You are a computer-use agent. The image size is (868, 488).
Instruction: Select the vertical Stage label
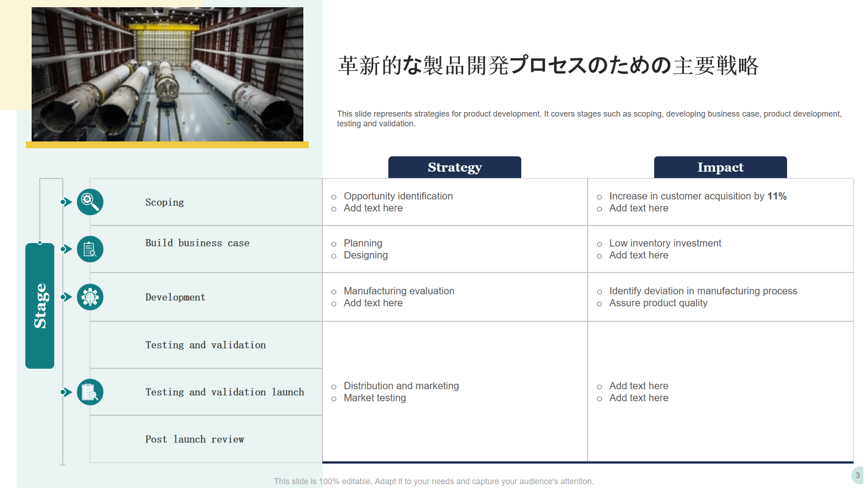pyautogui.click(x=40, y=306)
